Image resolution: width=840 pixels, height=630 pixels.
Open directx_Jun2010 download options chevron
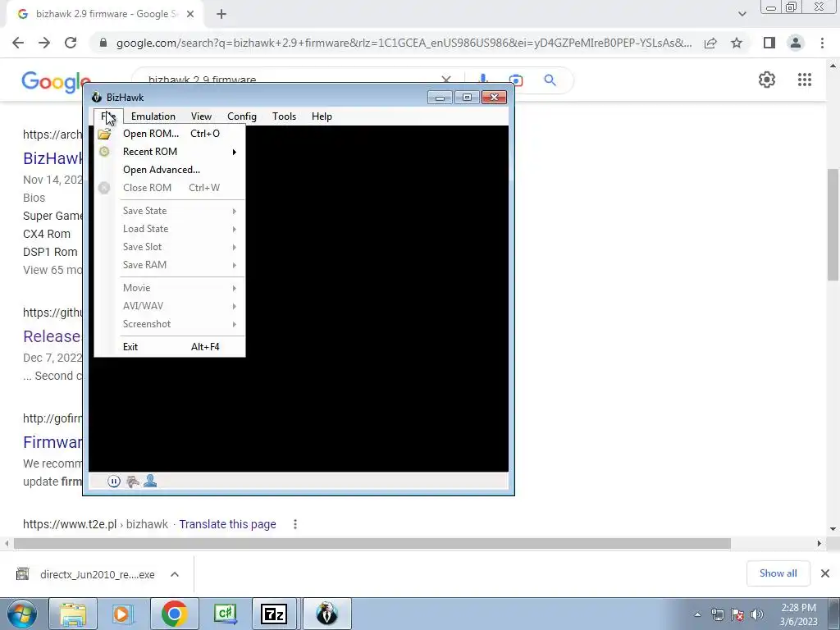[175, 574]
